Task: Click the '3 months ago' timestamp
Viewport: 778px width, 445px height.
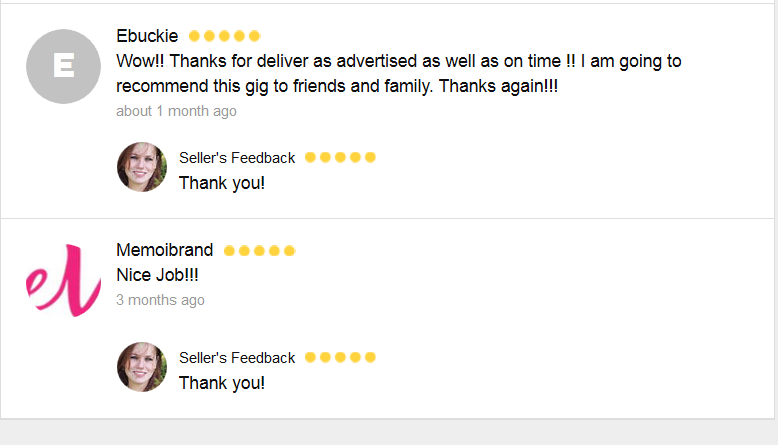Action: [x=160, y=300]
